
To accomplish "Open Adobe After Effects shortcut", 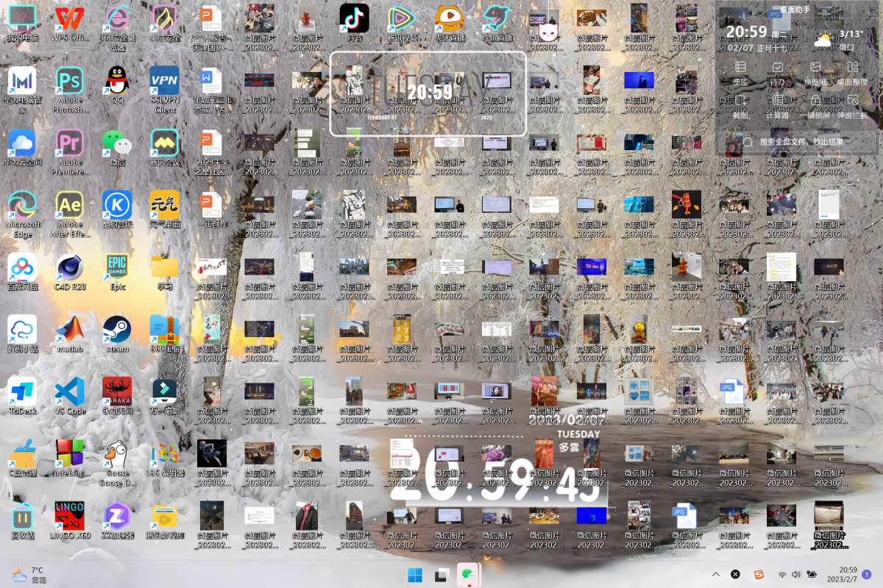I will point(70,205).
